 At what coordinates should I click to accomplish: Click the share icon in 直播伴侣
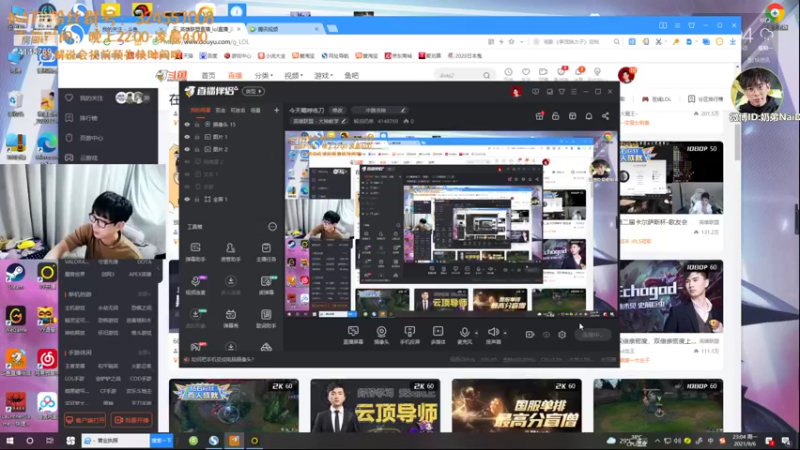606,116
